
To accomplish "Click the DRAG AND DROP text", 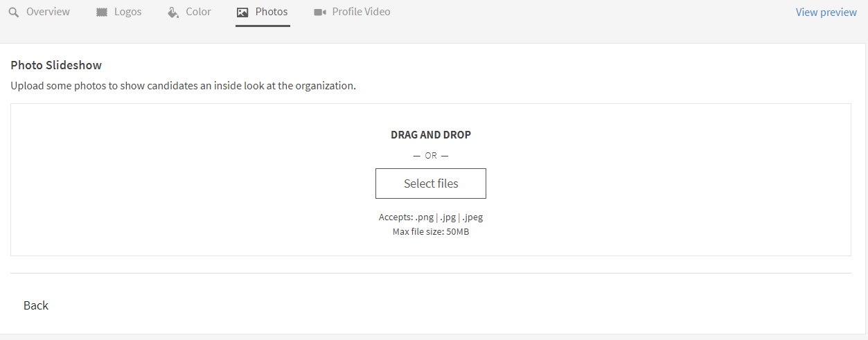I will [x=431, y=135].
